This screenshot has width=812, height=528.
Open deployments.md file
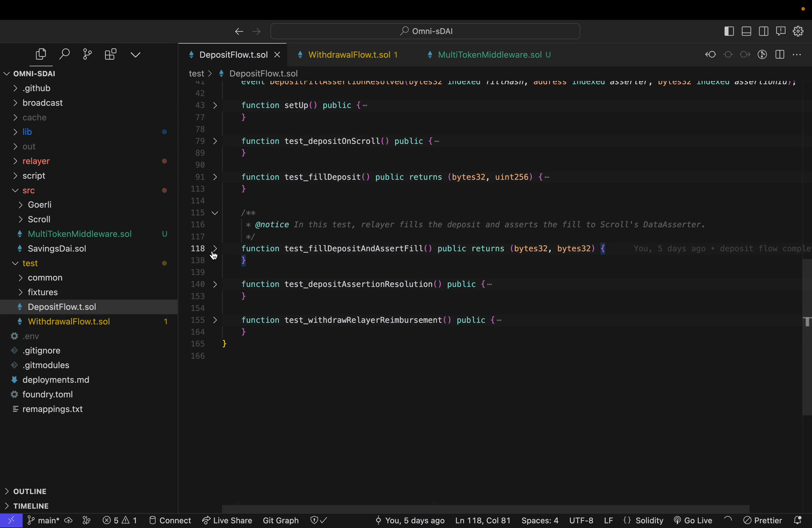coord(89,380)
